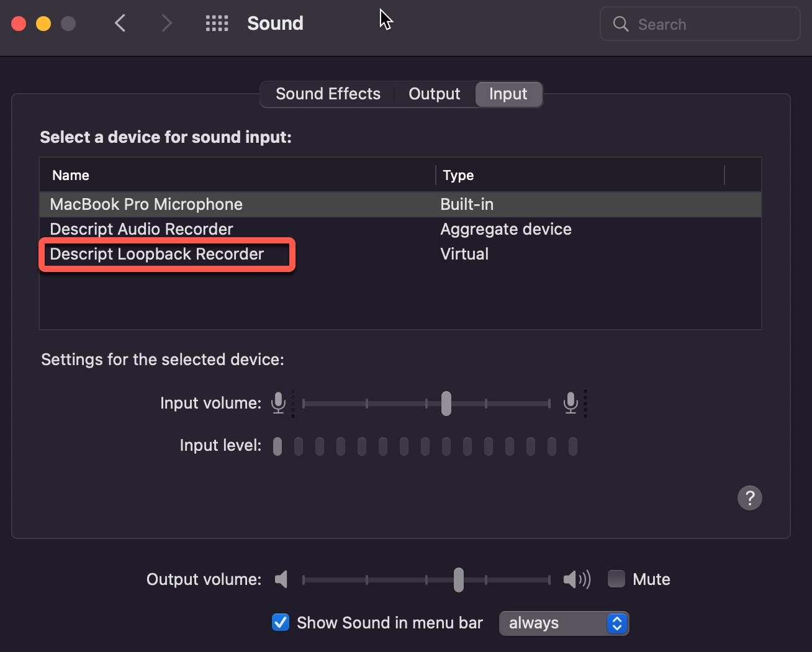Click the forward navigation arrow
Image resolution: width=812 pixels, height=652 pixels.
pyautogui.click(x=166, y=23)
